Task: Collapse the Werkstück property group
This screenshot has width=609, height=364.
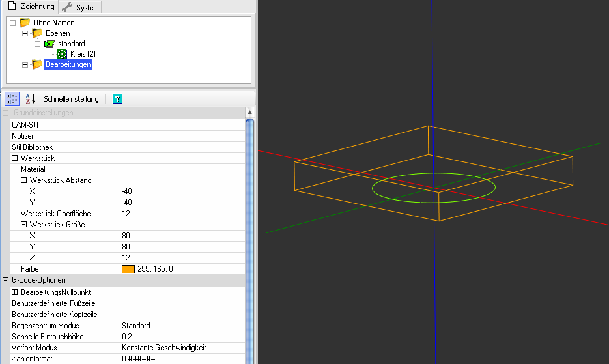Action: point(15,158)
